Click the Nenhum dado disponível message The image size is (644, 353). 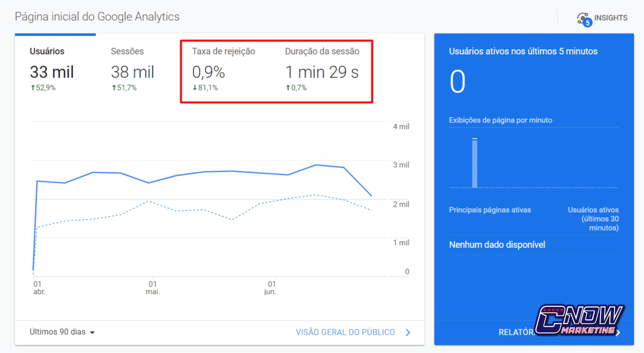[x=497, y=245]
